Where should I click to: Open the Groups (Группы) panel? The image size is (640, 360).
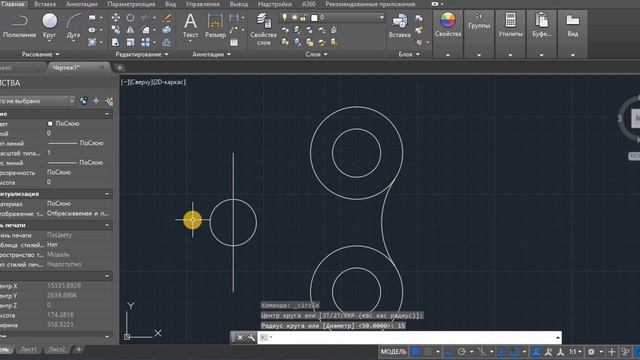(x=479, y=21)
